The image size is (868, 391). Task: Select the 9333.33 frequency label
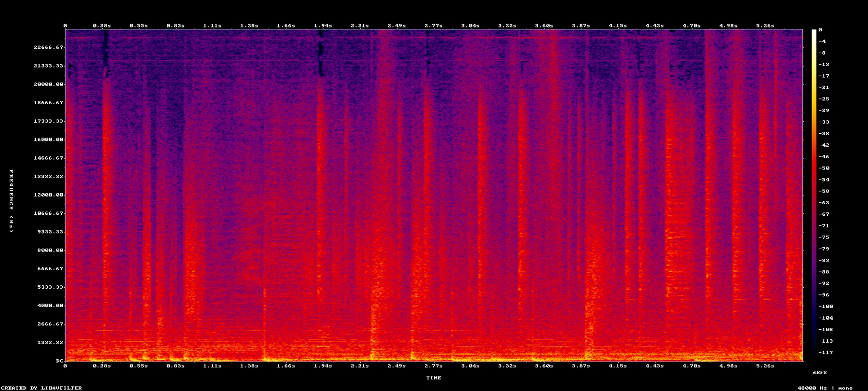[x=50, y=232]
